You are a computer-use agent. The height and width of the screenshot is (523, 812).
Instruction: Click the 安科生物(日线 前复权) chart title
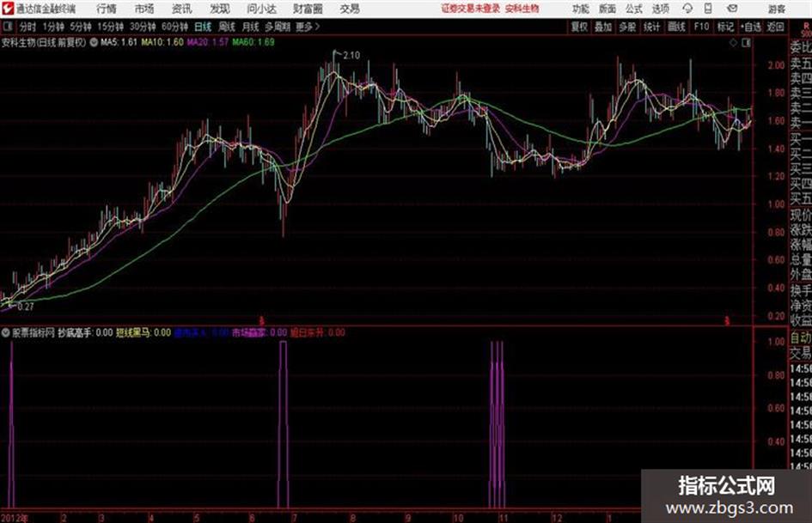point(44,42)
